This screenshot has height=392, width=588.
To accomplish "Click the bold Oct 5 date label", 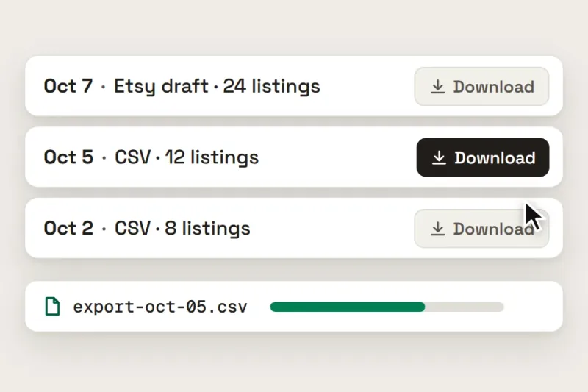I will [x=68, y=157].
